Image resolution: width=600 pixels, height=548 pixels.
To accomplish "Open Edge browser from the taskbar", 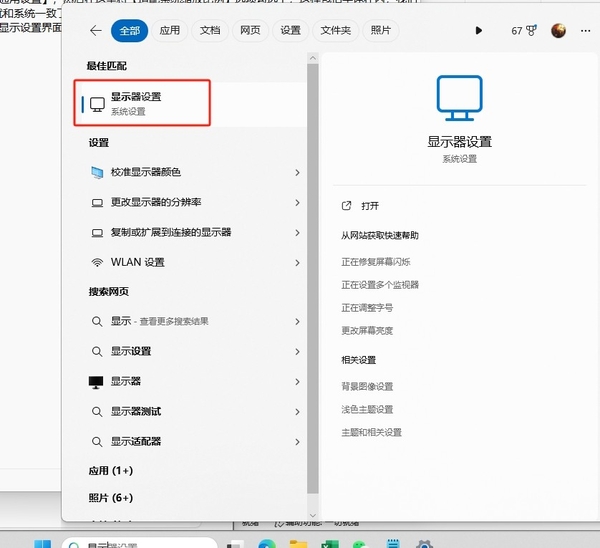I will pos(266,545).
